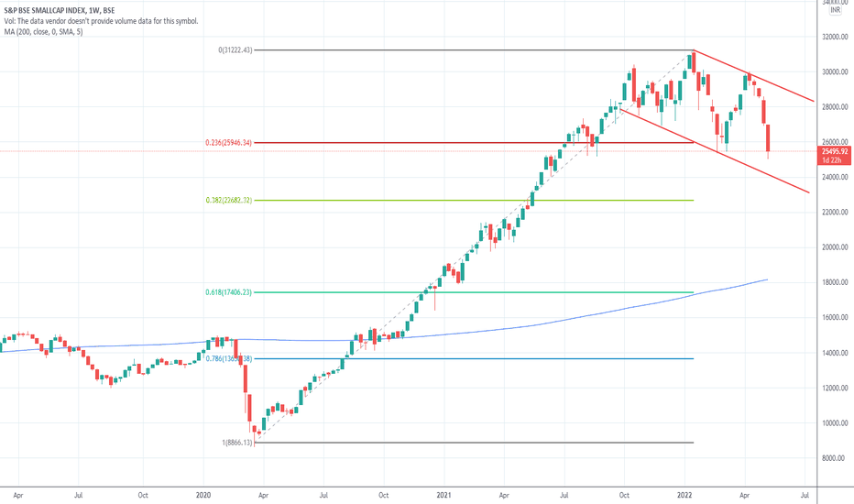The width and height of the screenshot is (854, 504).
Task: Click the 8000.00 price axis label
Action: tap(835, 458)
